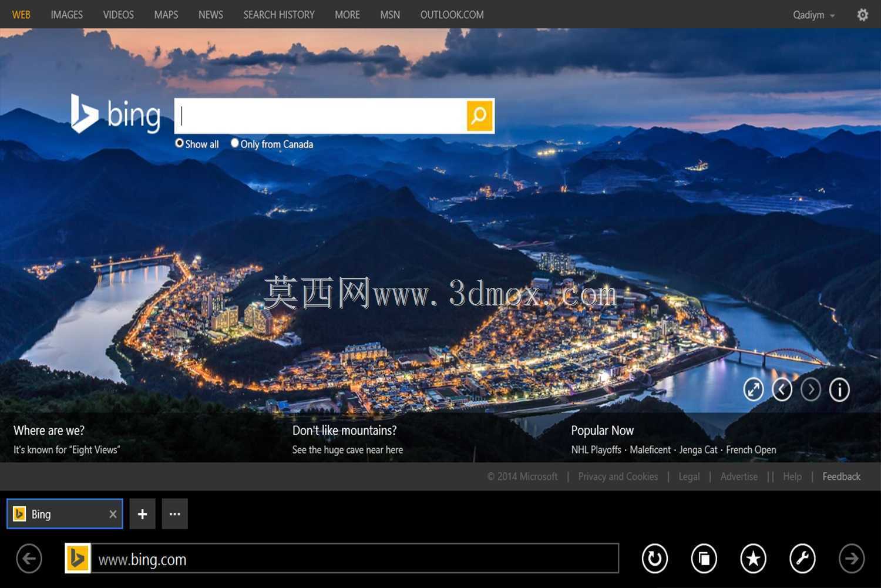Screen dimensions: 881x588
Task: Click the "Where are we?" heading
Action: (49, 431)
